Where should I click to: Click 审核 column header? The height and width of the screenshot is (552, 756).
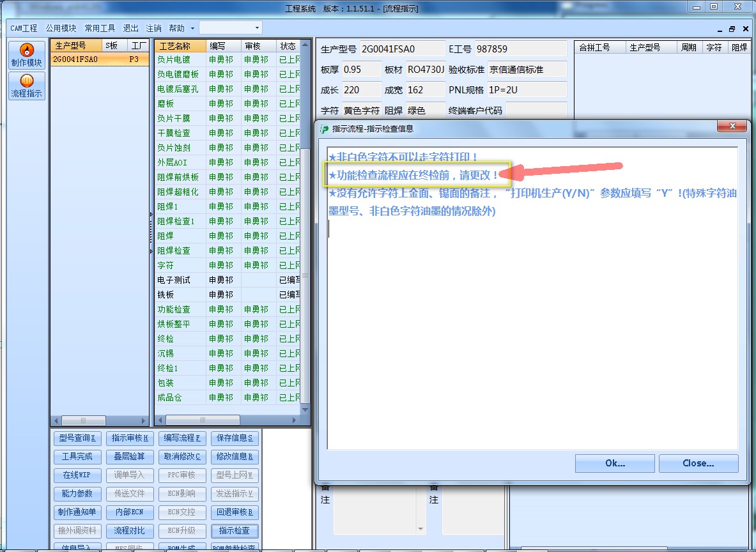pos(258,46)
